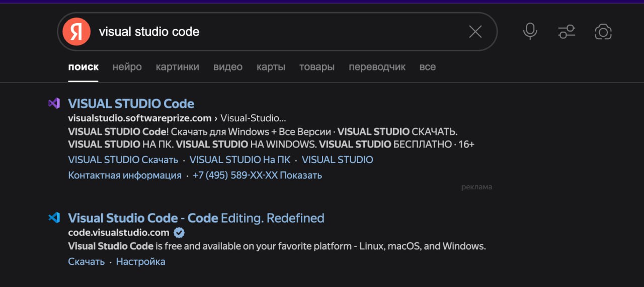Image resolution: width=644 pixels, height=287 pixels.
Task: Clear the search query with X icon
Action: 475,32
